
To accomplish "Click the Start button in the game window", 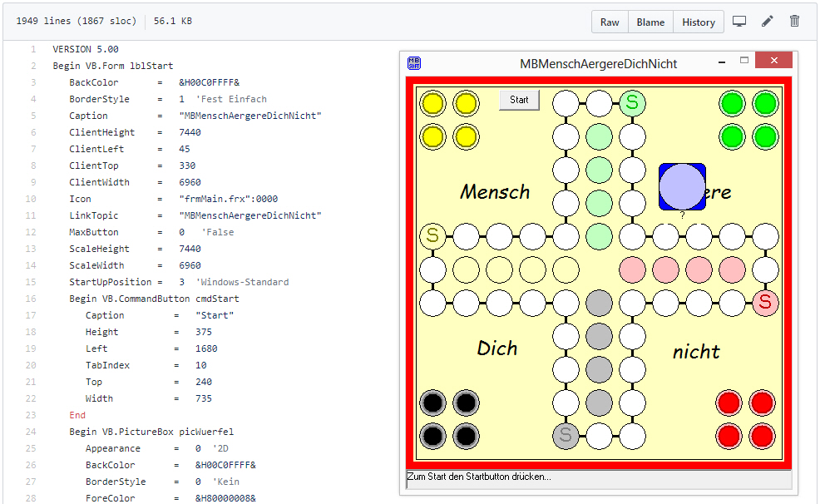I will pos(518,99).
